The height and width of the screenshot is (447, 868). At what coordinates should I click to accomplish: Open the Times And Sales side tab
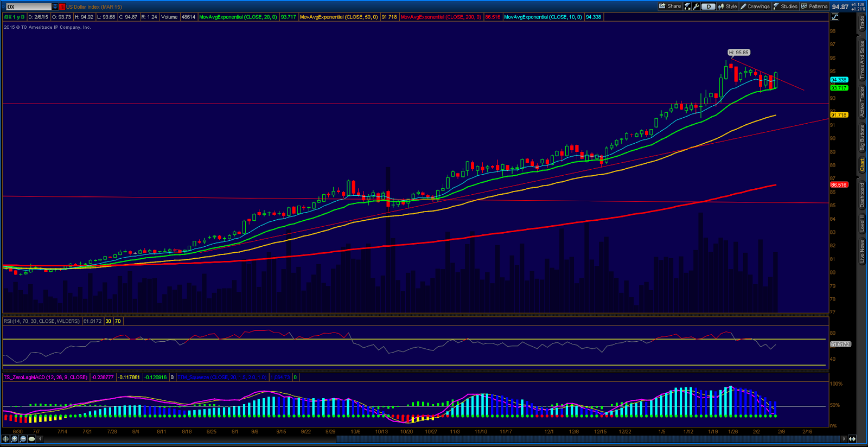click(862, 60)
